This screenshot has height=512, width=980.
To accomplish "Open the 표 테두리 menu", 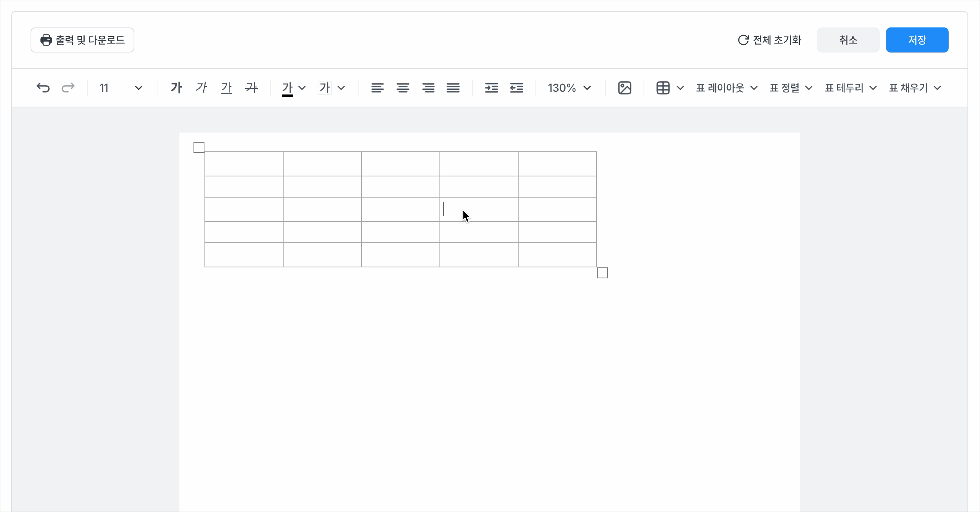I will (x=850, y=88).
